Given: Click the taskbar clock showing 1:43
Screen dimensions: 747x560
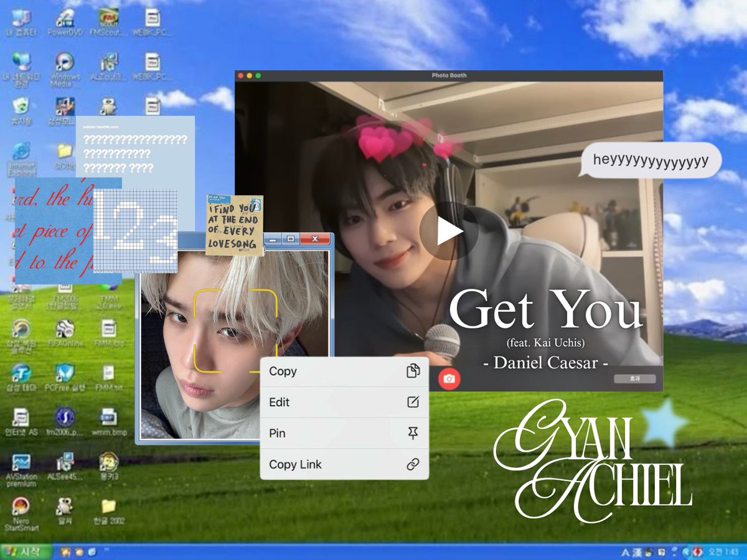Looking at the screenshot, I should click(724, 551).
